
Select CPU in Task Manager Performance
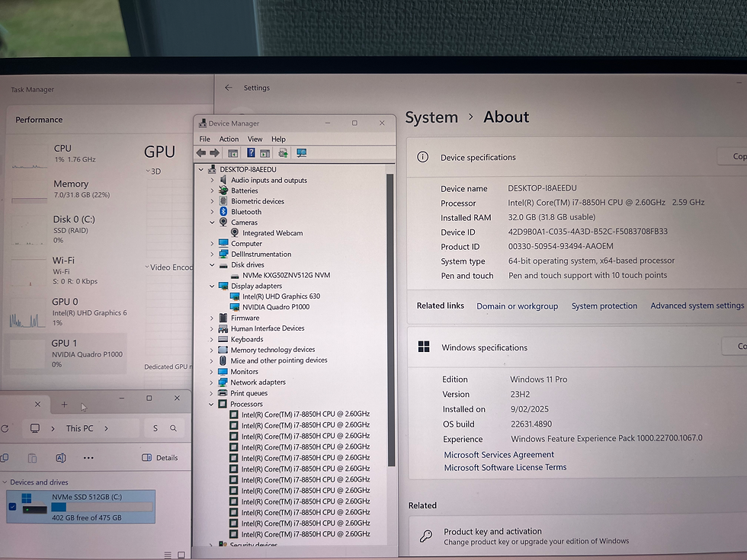click(x=69, y=153)
